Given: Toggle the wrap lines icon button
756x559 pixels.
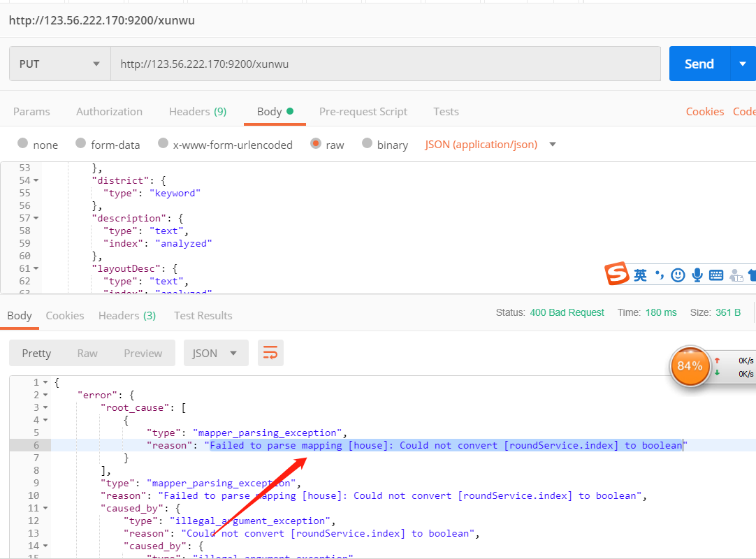Looking at the screenshot, I should [x=270, y=353].
